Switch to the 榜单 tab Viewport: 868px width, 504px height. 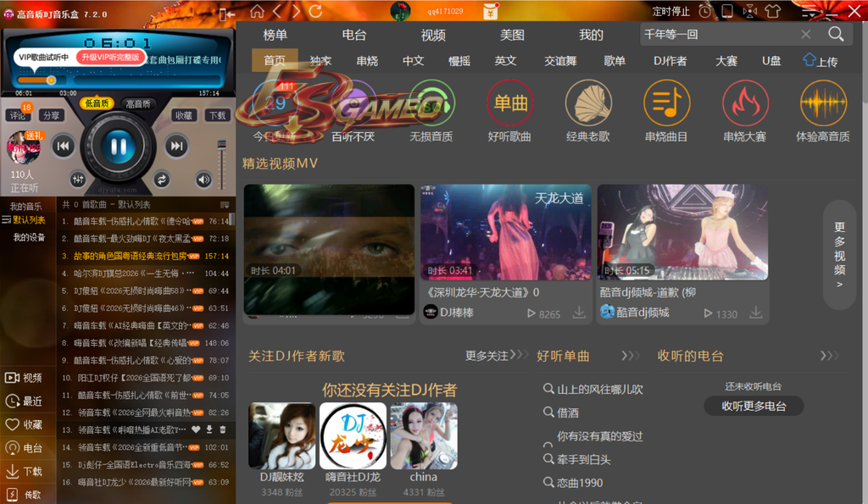(x=275, y=35)
